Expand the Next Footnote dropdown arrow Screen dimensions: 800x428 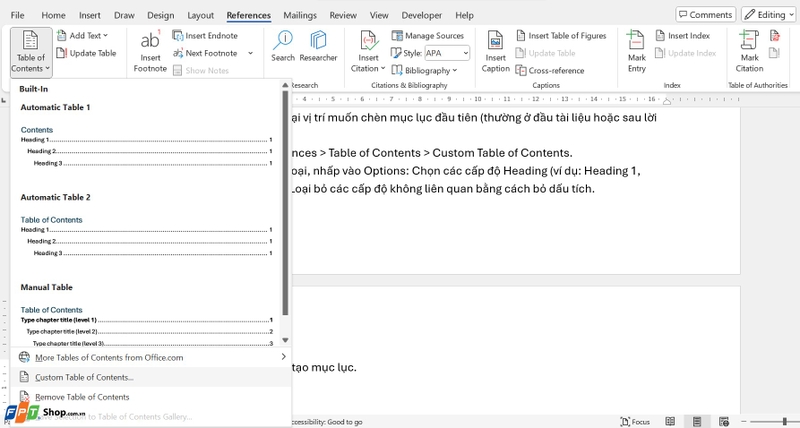tap(250, 53)
